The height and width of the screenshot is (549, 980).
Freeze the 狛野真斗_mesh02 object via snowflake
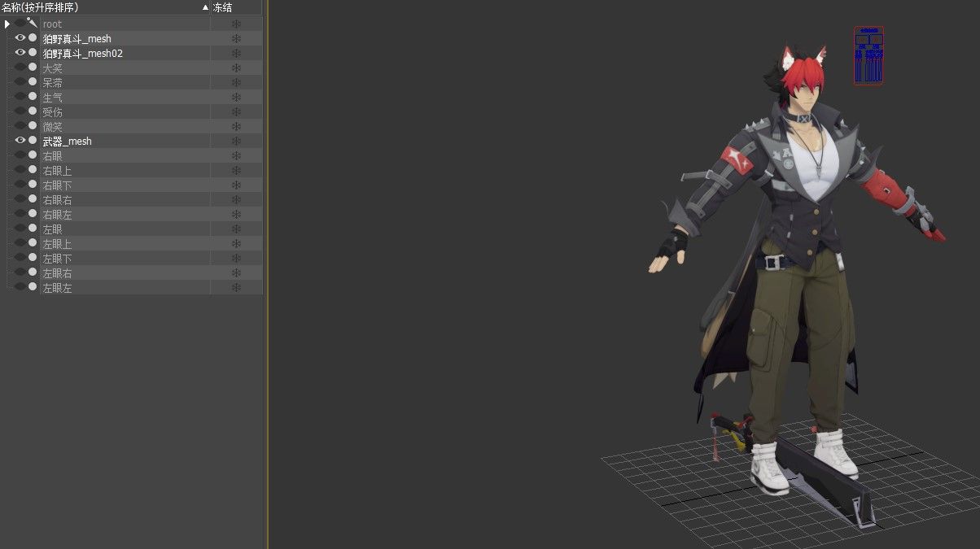[x=236, y=54]
